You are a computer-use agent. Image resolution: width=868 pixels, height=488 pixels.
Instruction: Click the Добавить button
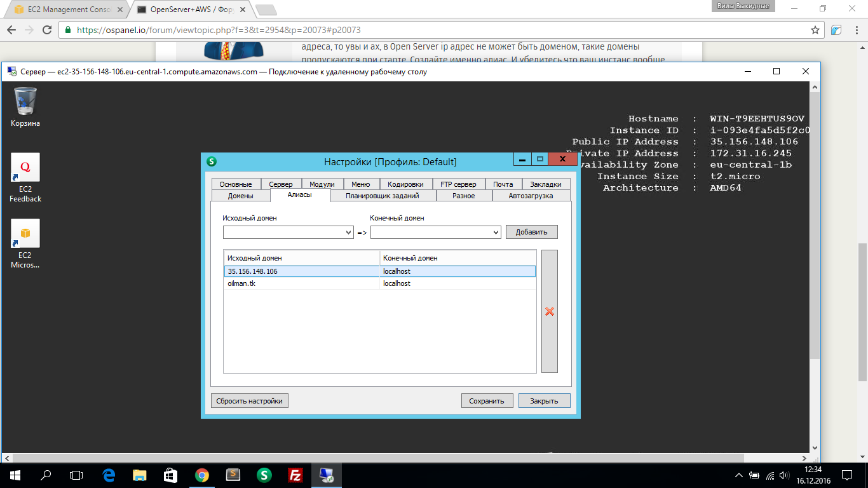click(531, 232)
